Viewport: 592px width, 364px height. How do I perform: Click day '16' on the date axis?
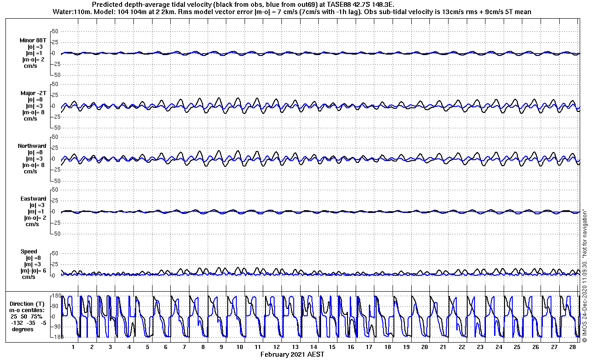pos(351,347)
